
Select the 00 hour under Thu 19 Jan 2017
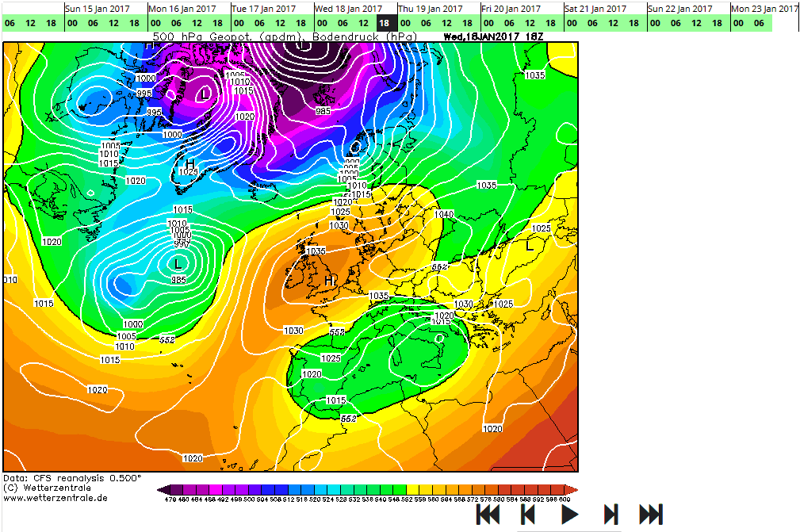[x=405, y=23]
